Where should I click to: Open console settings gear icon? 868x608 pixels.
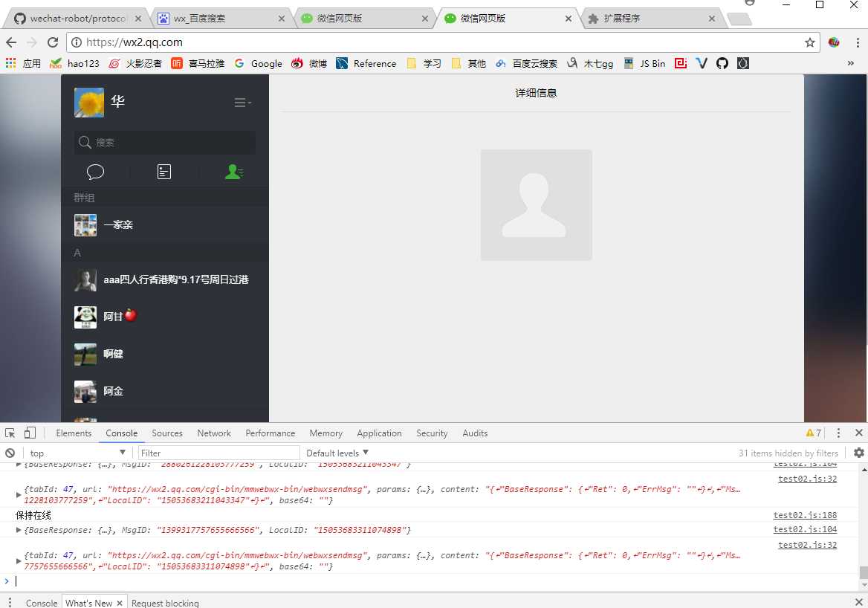(858, 453)
